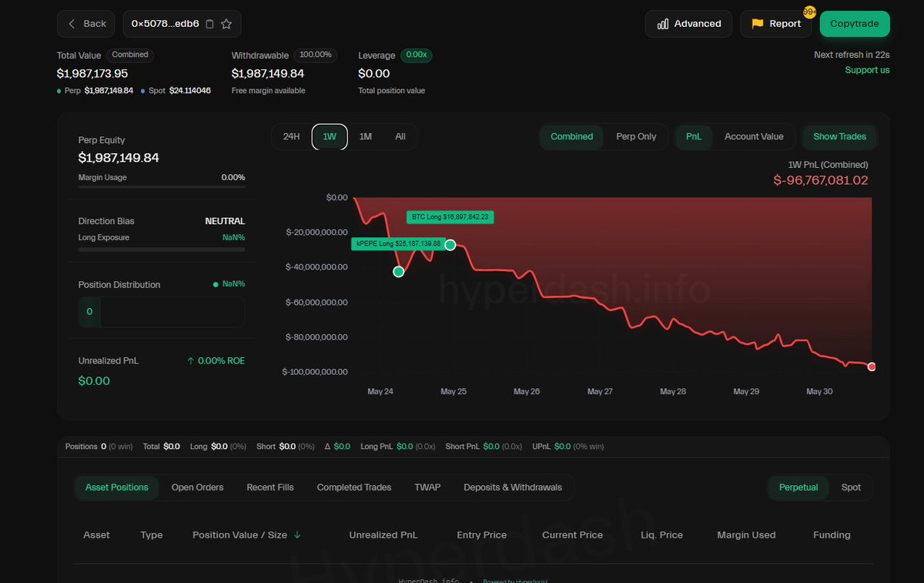Switch chart to Perp Only
924x583 pixels.
[636, 136]
